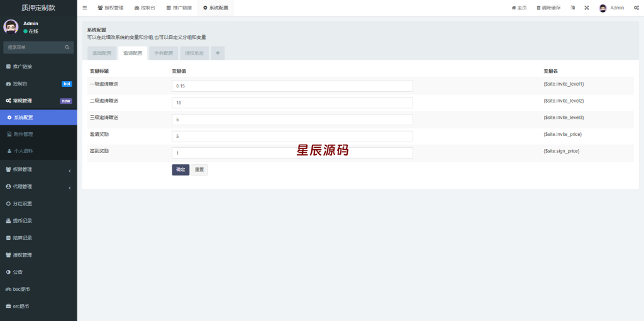Click the 重置 reset button

pyautogui.click(x=199, y=170)
